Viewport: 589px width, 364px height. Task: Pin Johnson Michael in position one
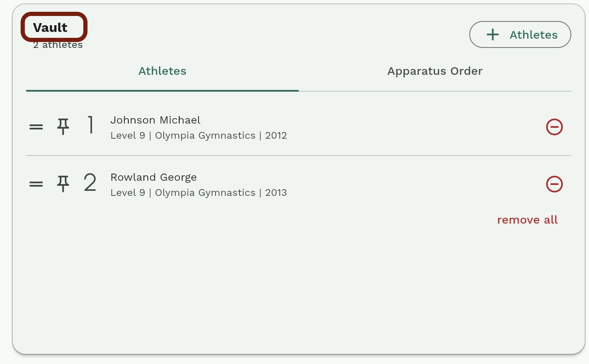63,127
